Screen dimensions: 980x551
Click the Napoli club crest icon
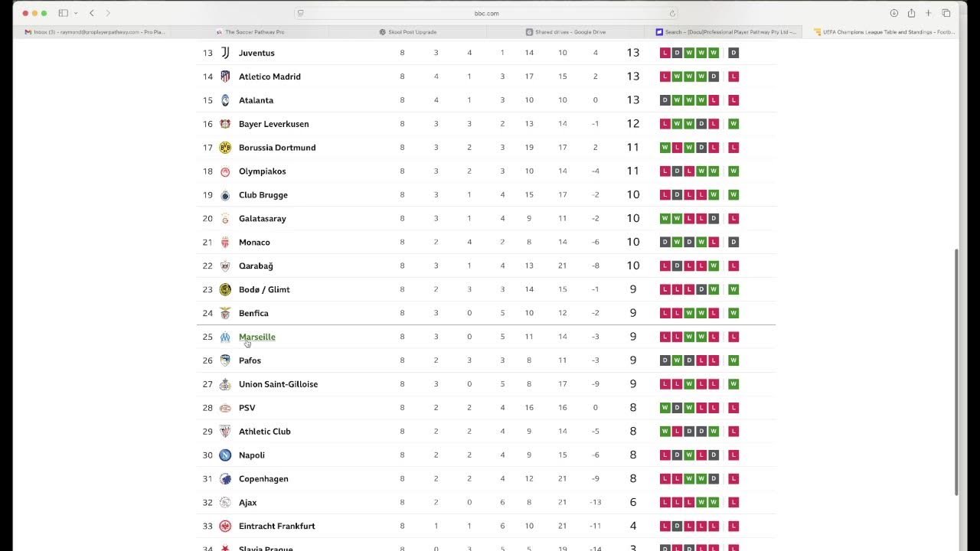225,455
